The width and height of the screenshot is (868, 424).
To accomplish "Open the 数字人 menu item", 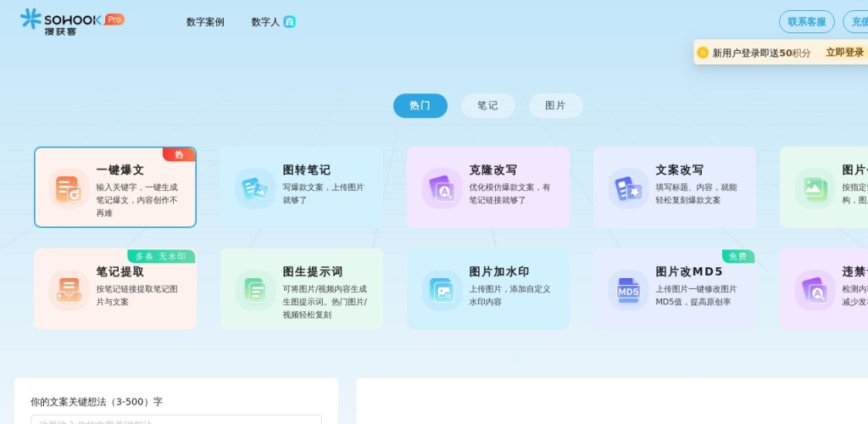I will 265,22.
